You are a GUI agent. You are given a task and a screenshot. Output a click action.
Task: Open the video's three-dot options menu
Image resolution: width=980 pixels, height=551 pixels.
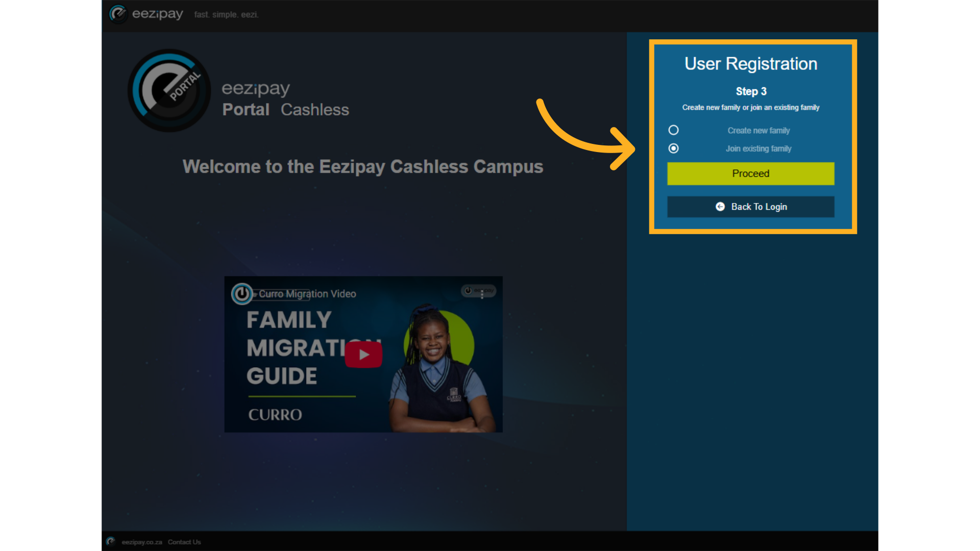pos(482,294)
